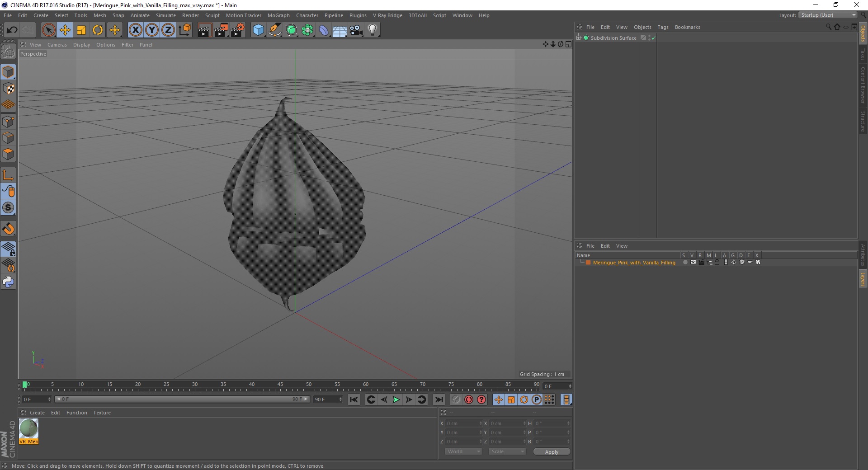Click the 90 F end frame field
This screenshot has width=868, height=470.
[328, 399]
